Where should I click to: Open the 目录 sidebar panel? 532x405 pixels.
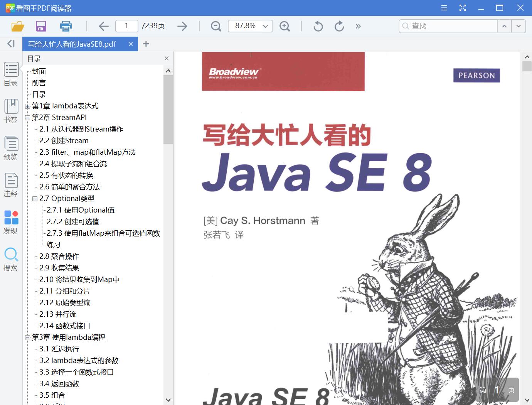pyautogui.click(x=11, y=74)
